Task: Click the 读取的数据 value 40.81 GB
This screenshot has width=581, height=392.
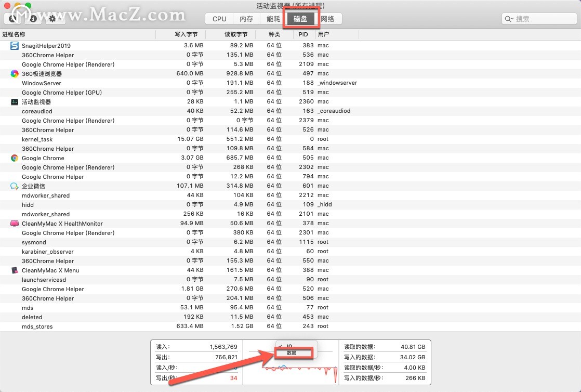Action: tap(413, 347)
